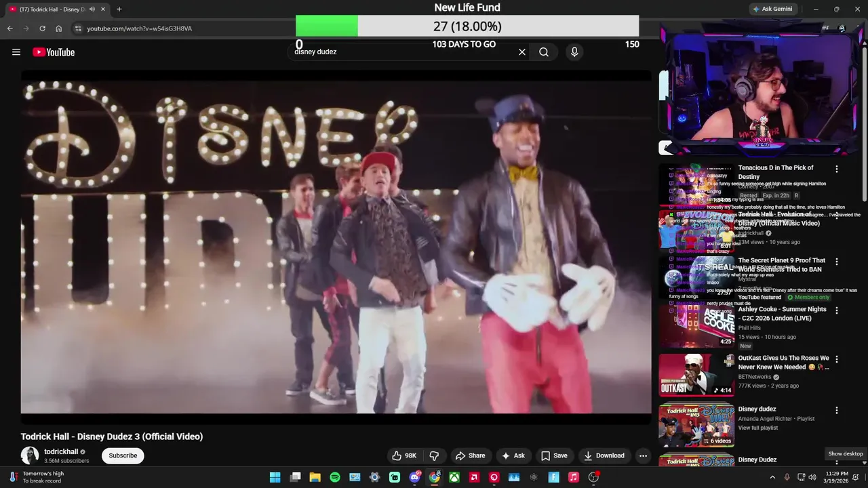Viewport: 868px width, 488px height.
Task: Open the Xbox app from the taskbar
Action: [454, 477]
